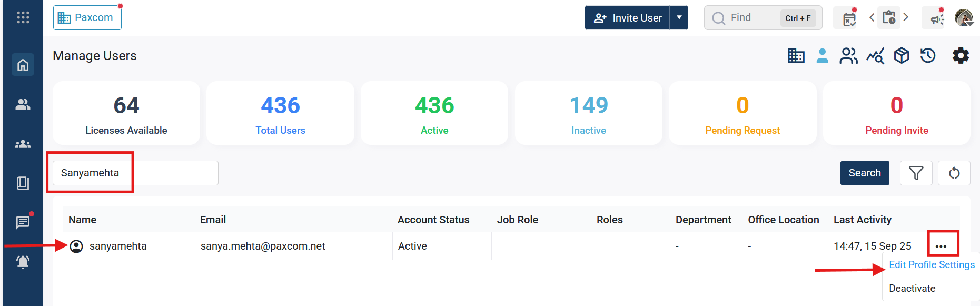980x306 pixels.
Task: Open chat messages icon in sidebar
Action: coord(23,222)
